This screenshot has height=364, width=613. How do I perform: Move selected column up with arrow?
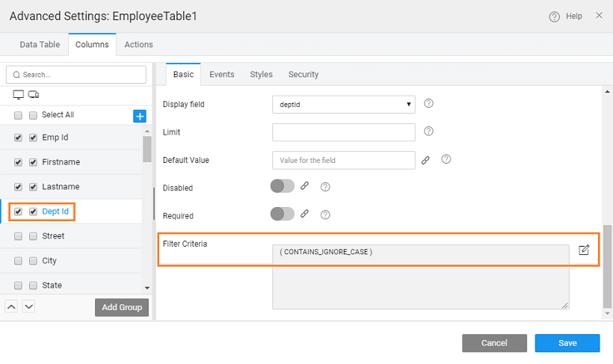[x=12, y=306]
